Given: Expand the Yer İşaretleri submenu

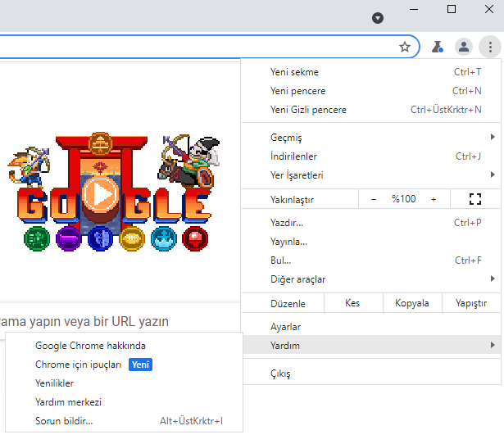Looking at the screenshot, I should 371,175.
